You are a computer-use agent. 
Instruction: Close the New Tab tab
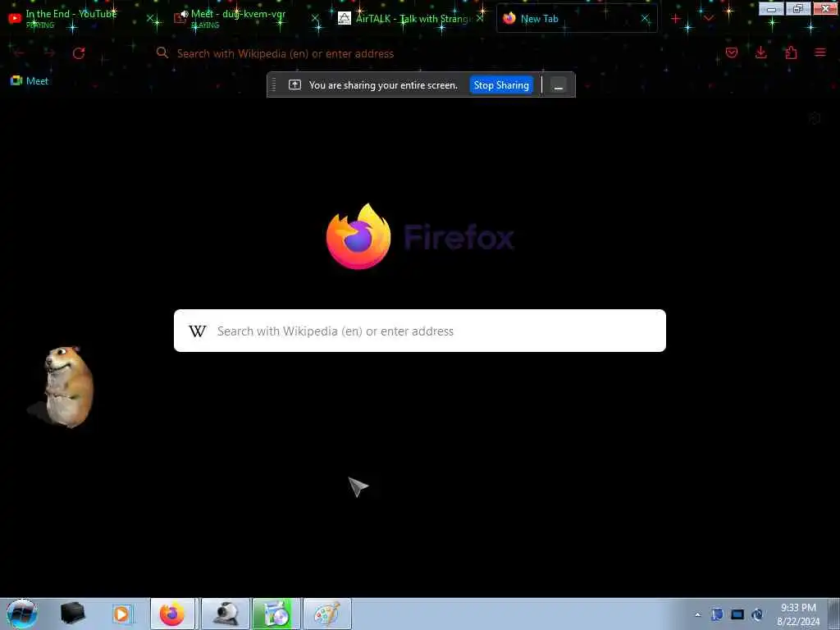coord(645,19)
